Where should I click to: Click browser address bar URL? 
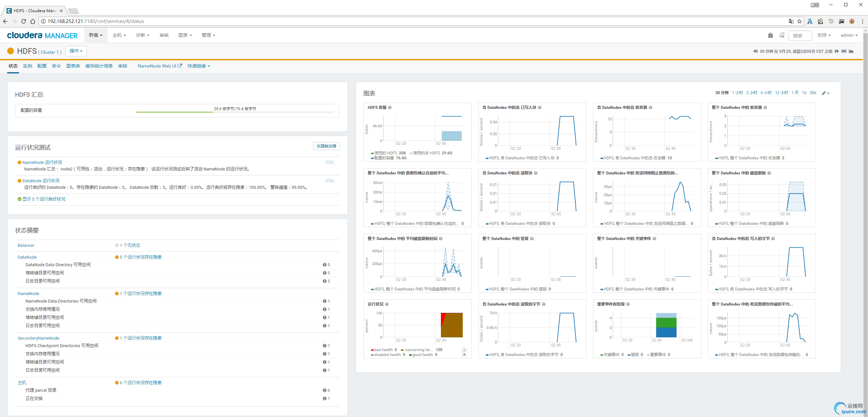(x=96, y=21)
